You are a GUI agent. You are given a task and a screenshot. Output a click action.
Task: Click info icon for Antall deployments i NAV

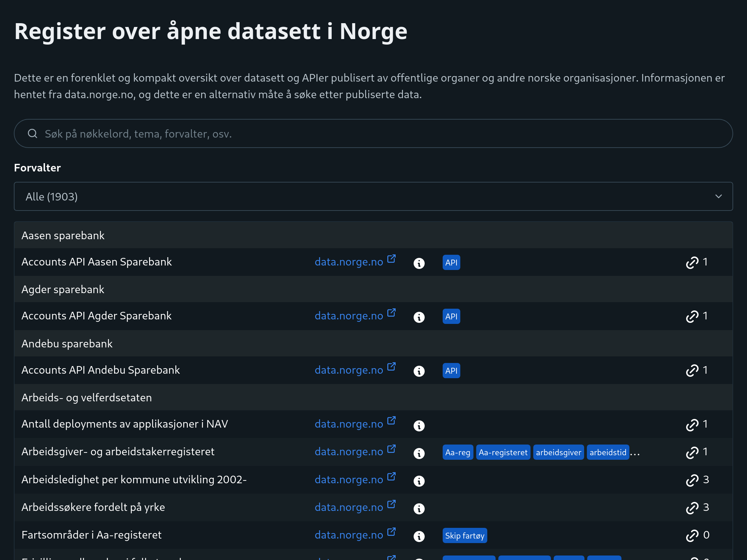point(419,426)
